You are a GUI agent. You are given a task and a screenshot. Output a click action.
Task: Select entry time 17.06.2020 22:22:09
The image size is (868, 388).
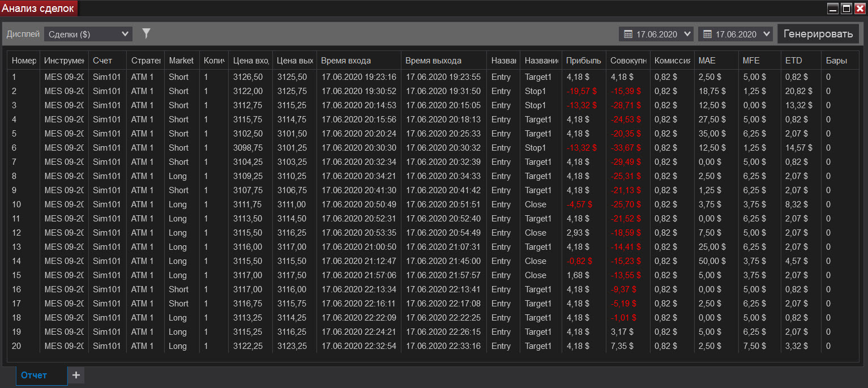coord(358,318)
